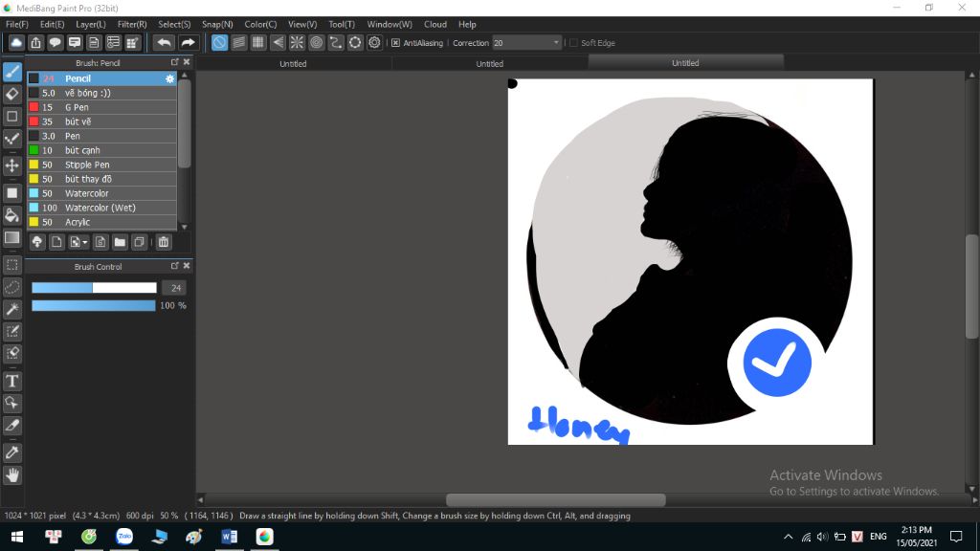980x551 pixels.
Task: Select the Bucket fill tool
Action: click(x=11, y=215)
